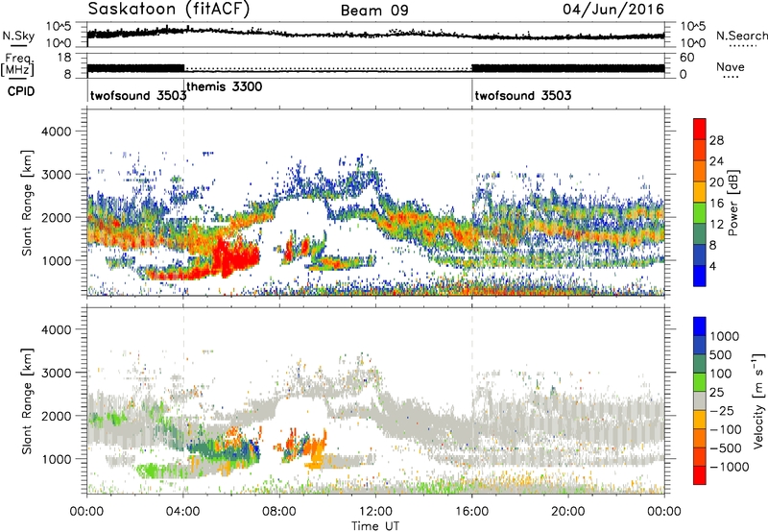Click the "themis 3300" CPID label
Viewport: 768px width, 532px height.
225,86
